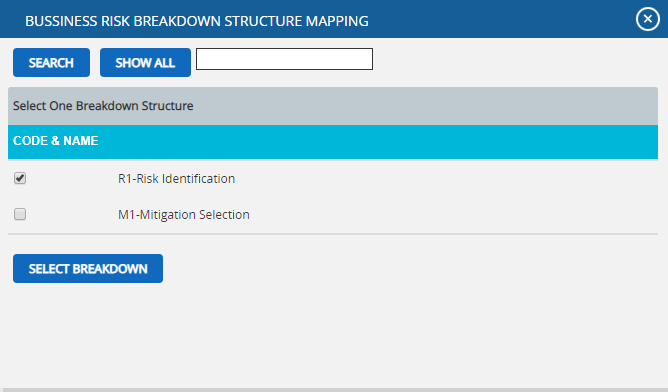Confirm with Select Breakdown button
This screenshot has height=392, width=668.
88,268
